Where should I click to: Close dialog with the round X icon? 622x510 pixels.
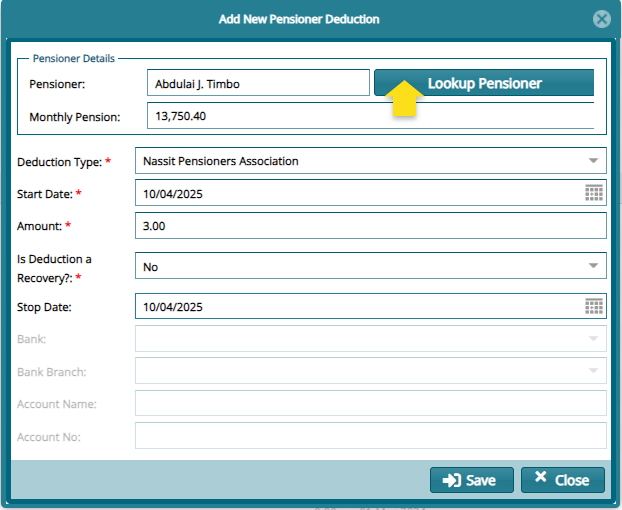coord(601,19)
